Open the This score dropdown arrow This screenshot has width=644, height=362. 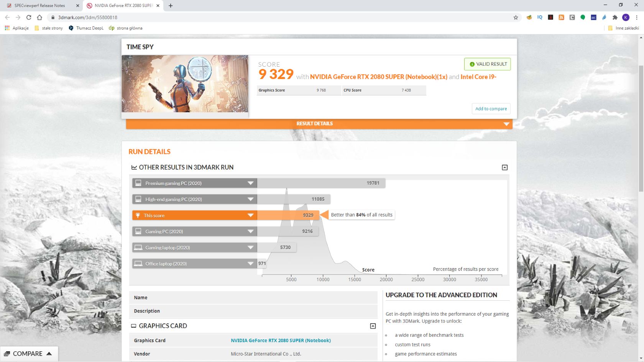pyautogui.click(x=250, y=215)
